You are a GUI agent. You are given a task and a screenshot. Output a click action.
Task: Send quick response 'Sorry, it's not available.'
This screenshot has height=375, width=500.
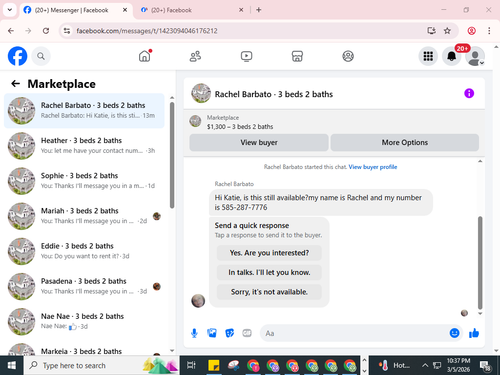[269, 292]
